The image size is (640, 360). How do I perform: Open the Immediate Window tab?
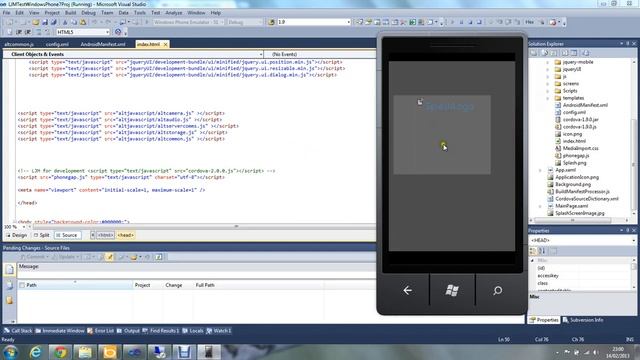[x=60, y=331]
